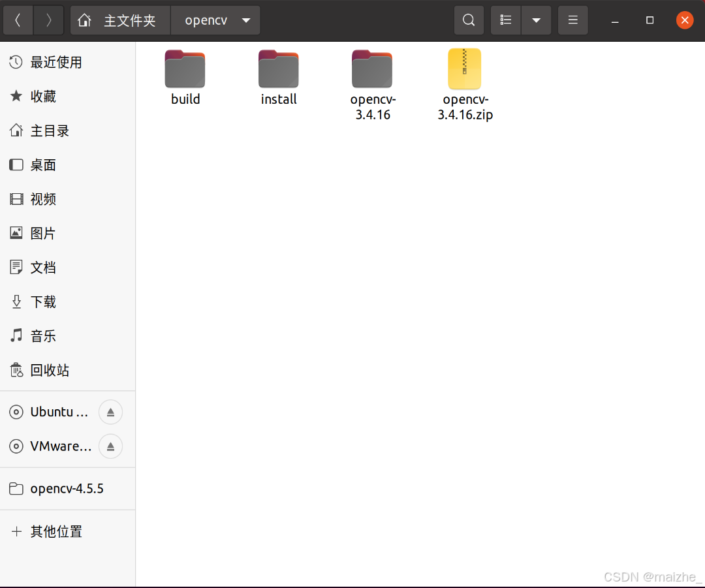The width and height of the screenshot is (705, 588).
Task: Open 回收站 trash in the sidebar
Action: pos(67,371)
